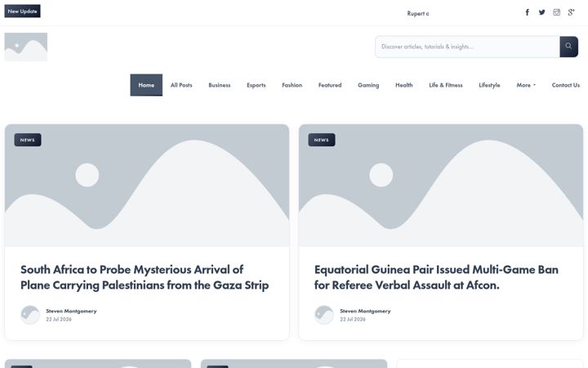
Task: Click author avatar on Equatorial Guinea article
Action: tap(324, 315)
